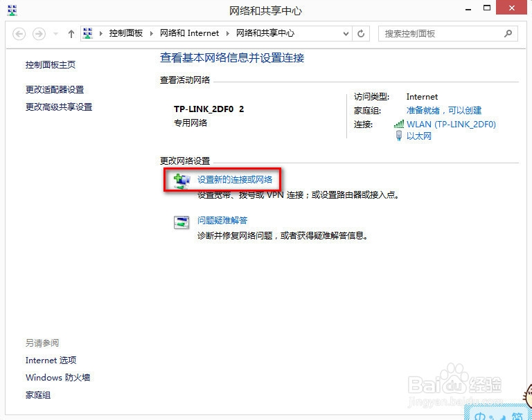Select 网络和 Internet breadcrumb
This screenshot has height=420, width=532.
coord(189,33)
